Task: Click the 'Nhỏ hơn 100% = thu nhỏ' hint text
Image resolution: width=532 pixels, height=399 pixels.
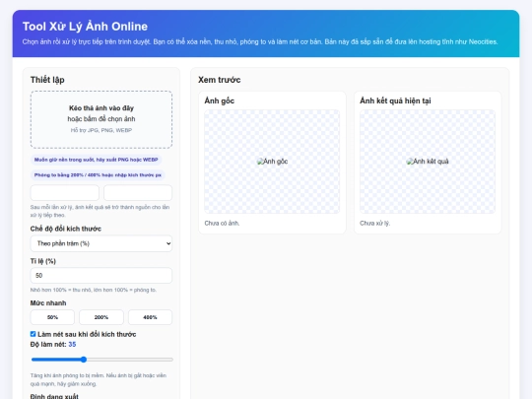Action: tap(94, 290)
